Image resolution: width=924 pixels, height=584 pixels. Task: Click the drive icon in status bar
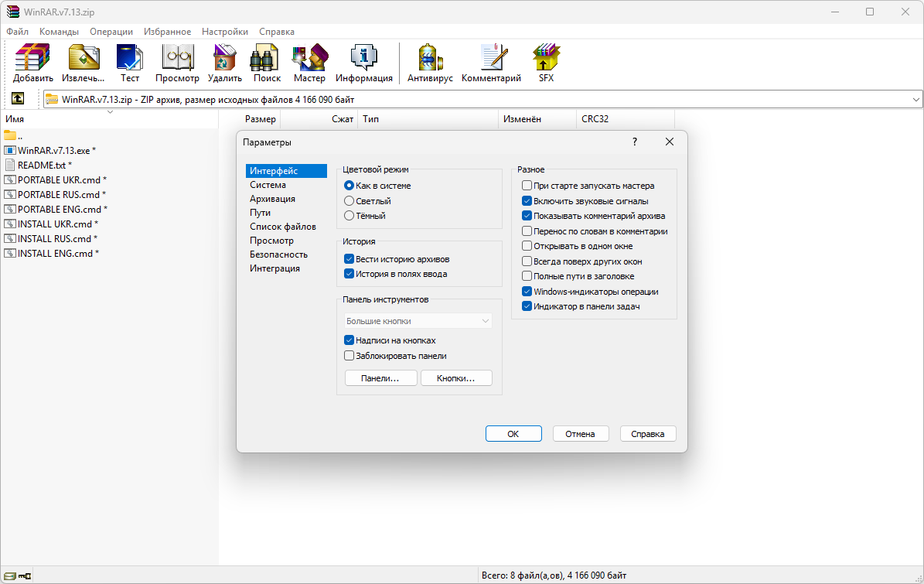point(10,575)
